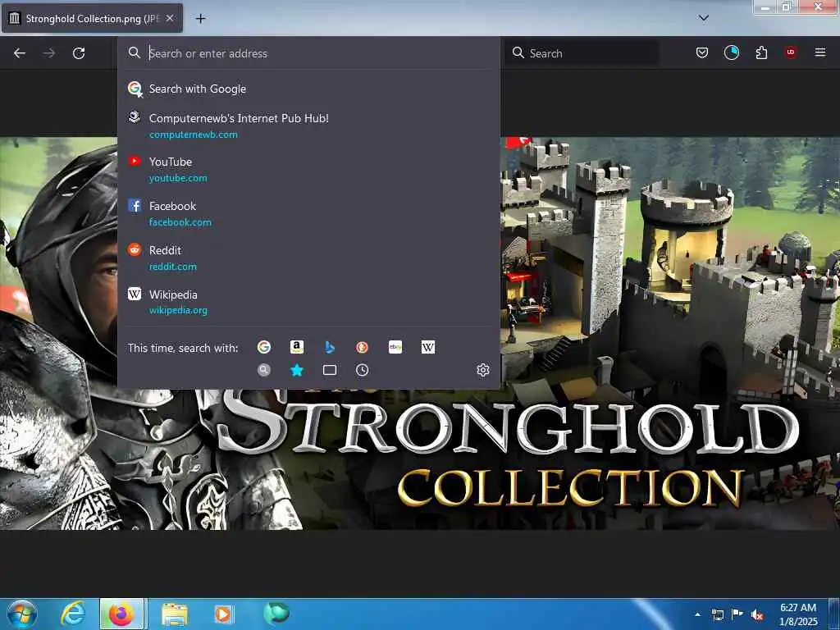Image resolution: width=840 pixels, height=630 pixels.
Task: Search History using the clock icon
Action: pyautogui.click(x=362, y=370)
